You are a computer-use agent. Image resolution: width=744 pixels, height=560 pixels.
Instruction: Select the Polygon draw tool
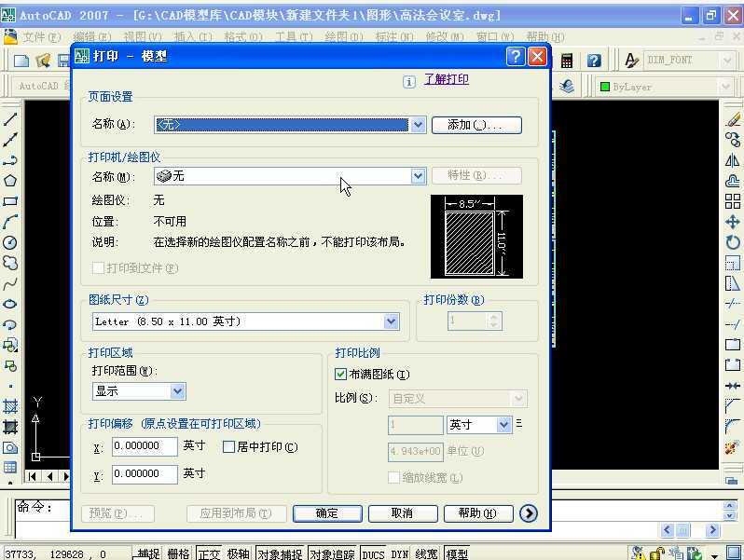click(x=10, y=181)
